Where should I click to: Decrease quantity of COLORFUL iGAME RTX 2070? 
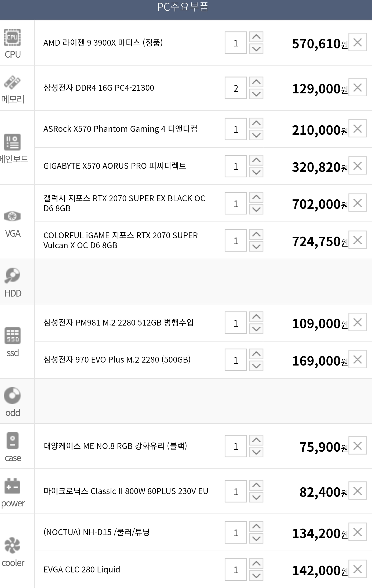(x=256, y=246)
